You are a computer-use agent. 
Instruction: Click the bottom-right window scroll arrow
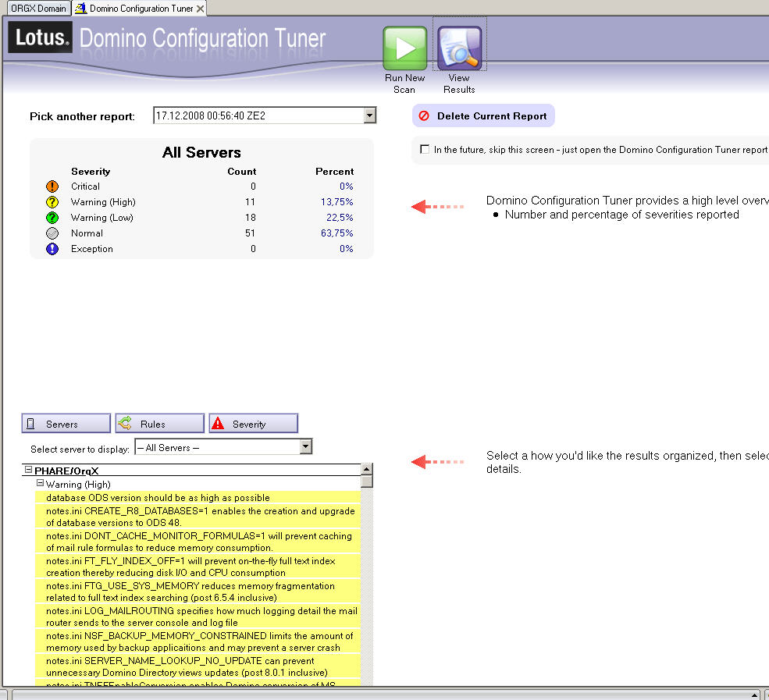pos(755,695)
